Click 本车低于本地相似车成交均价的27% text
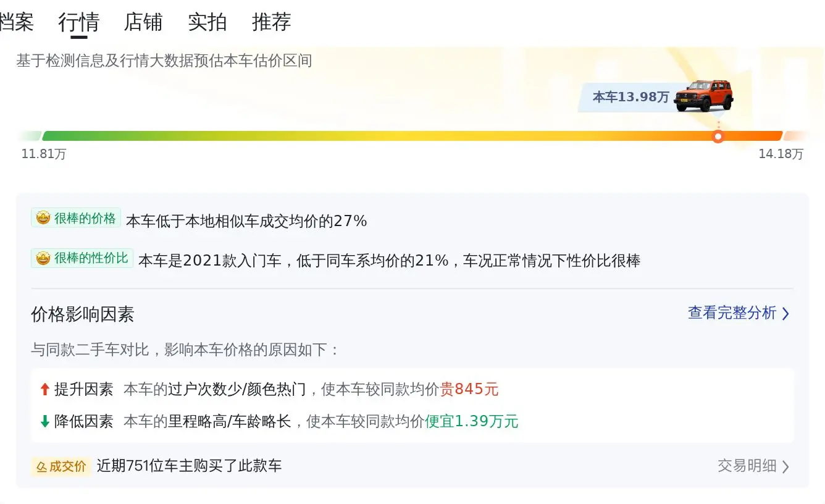The width and height of the screenshot is (825, 504). tap(246, 220)
